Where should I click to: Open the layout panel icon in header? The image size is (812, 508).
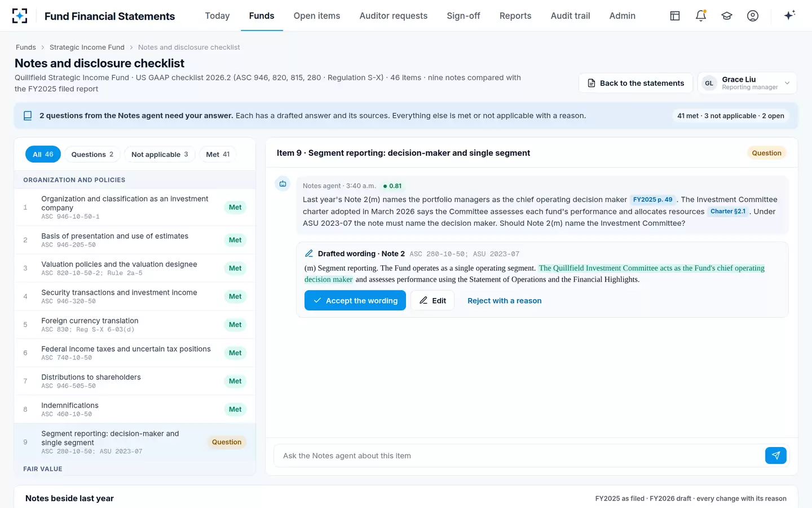(x=675, y=16)
